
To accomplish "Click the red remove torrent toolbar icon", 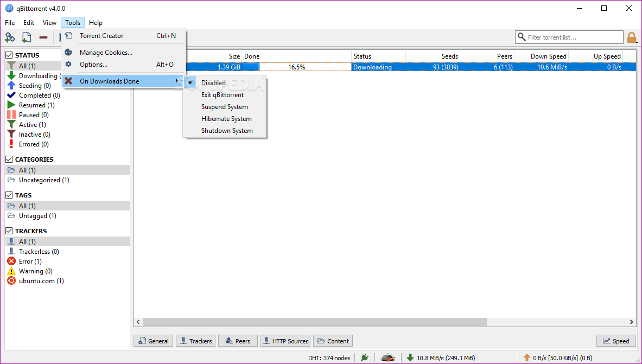I will [43, 37].
